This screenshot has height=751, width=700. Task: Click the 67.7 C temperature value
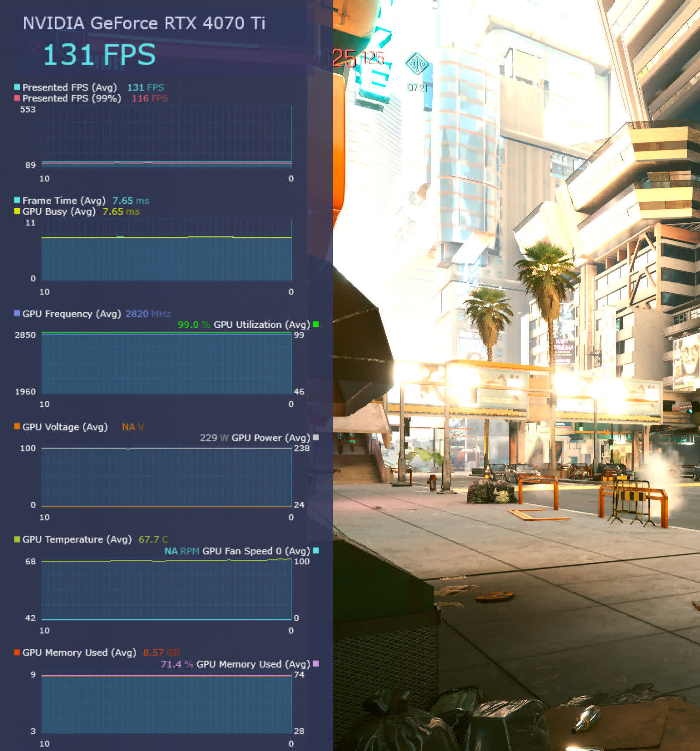tap(153, 539)
